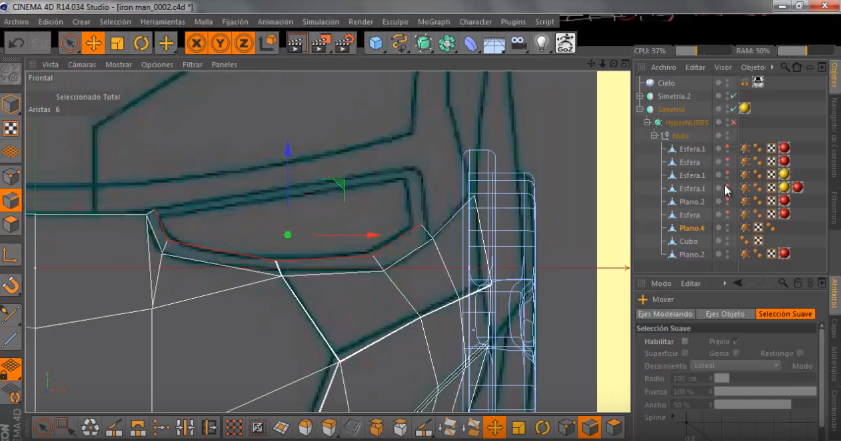Toggle the Y axis lock
841x441 pixels.
(x=220, y=43)
